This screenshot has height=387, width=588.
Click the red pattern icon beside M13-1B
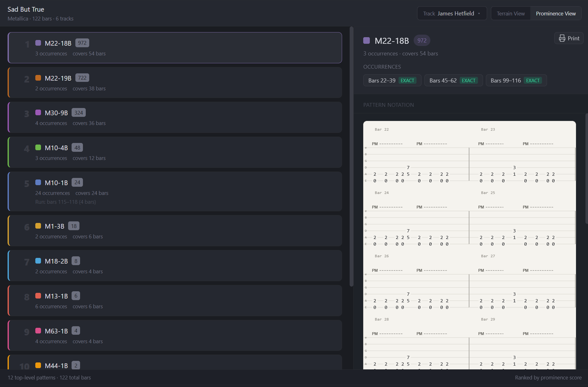point(38,296)
